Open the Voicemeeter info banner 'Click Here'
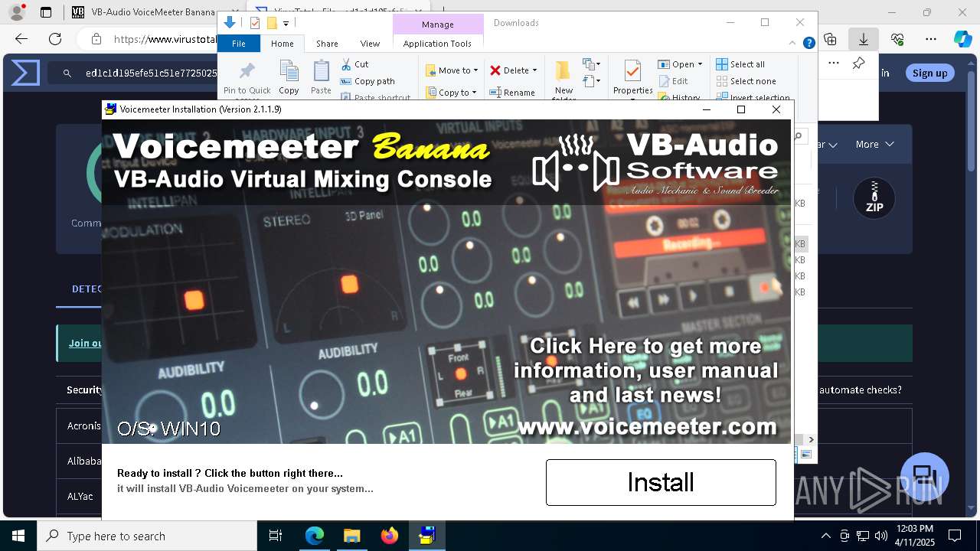The image size is (980, 551). pyautogui.click(x=645, y=371)
